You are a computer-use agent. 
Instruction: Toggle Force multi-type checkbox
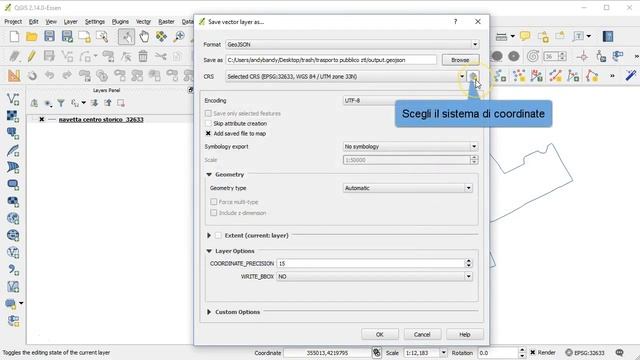point(213,202)
